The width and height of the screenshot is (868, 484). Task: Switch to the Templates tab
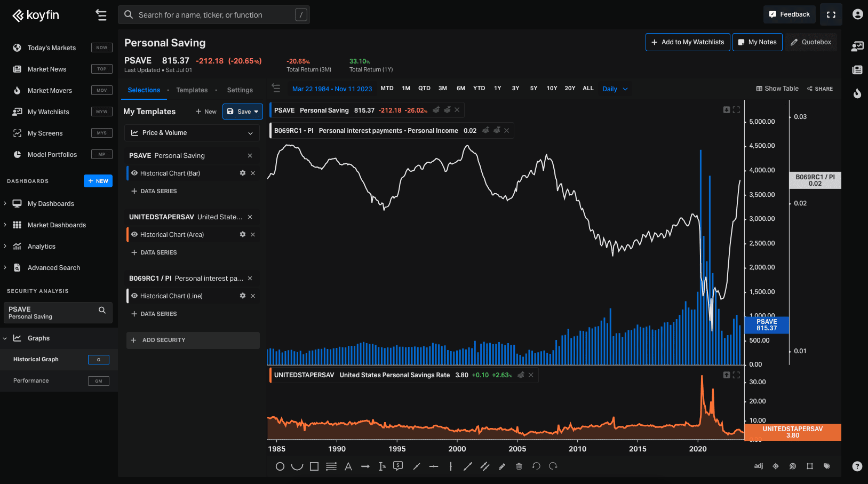(192, 90)
